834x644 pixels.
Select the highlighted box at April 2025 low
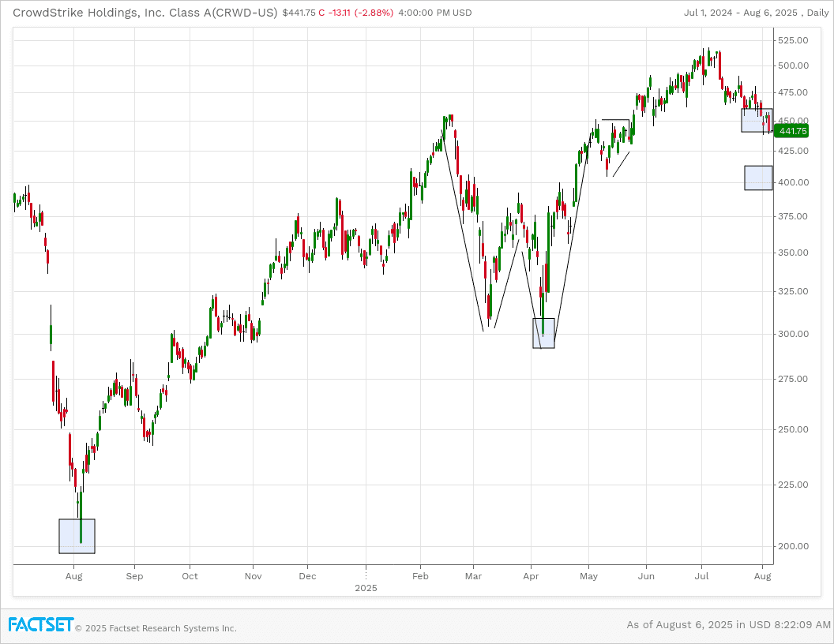tap(543, 333)
